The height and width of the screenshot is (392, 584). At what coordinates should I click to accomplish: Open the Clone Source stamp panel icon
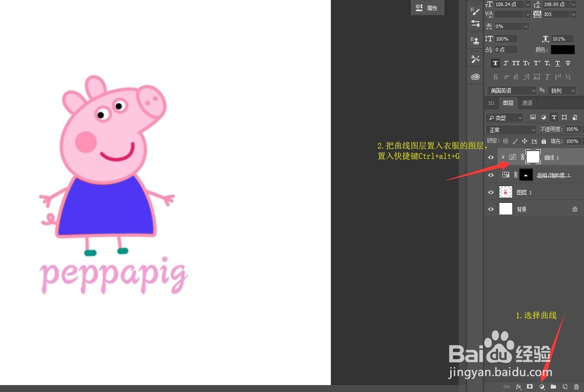click(475, 40)
